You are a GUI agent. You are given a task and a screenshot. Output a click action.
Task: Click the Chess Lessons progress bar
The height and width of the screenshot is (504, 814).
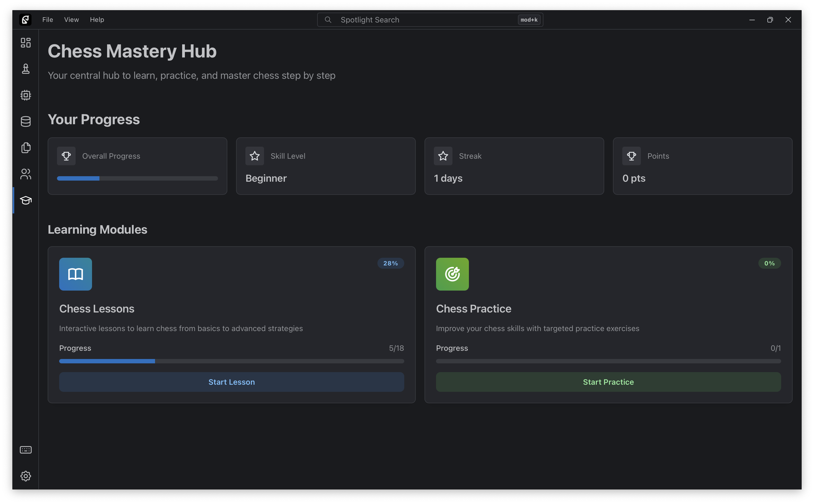pyautogui.click(x=231, y=361)
